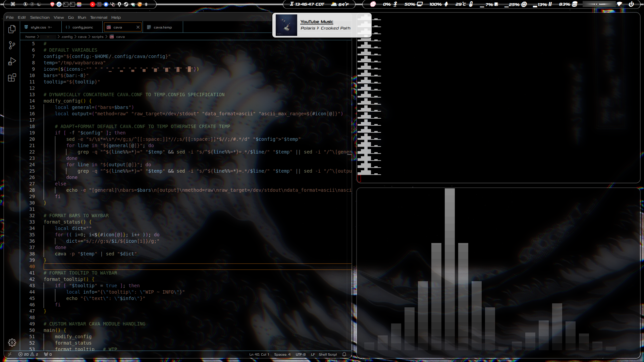The height and width of the screenshot is (362, 644).
Task: Click the microphone 100% indicator
Action: tap(439, 4)
